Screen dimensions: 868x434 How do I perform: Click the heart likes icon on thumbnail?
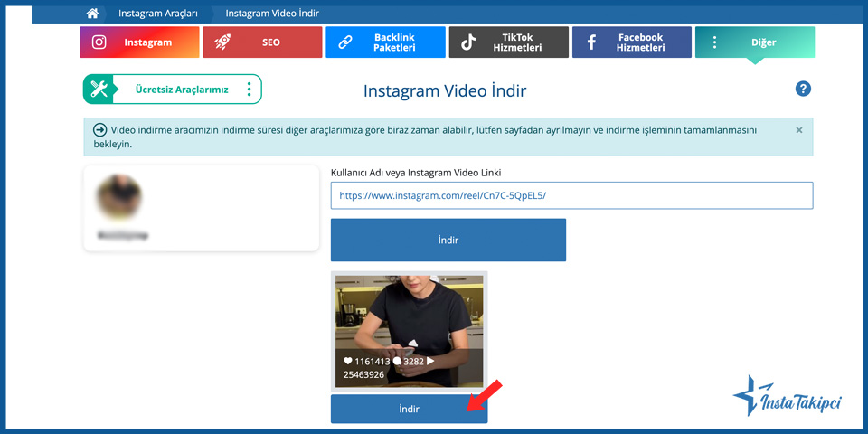347,361
